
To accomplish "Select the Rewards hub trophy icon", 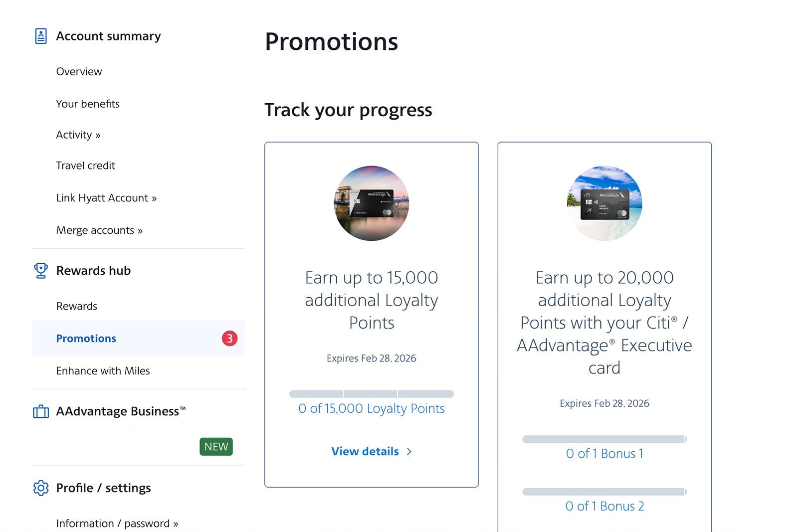I will pos(41,270).
